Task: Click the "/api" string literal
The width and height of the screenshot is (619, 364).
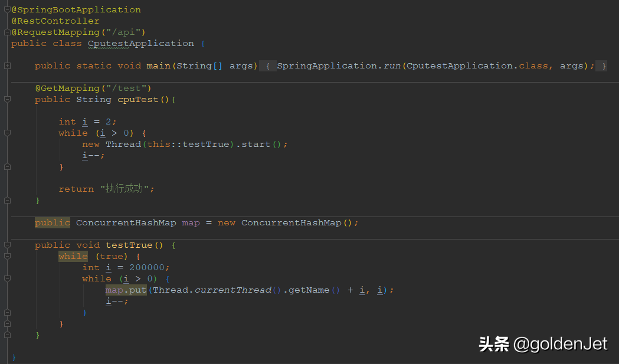Action: (123, 32)
